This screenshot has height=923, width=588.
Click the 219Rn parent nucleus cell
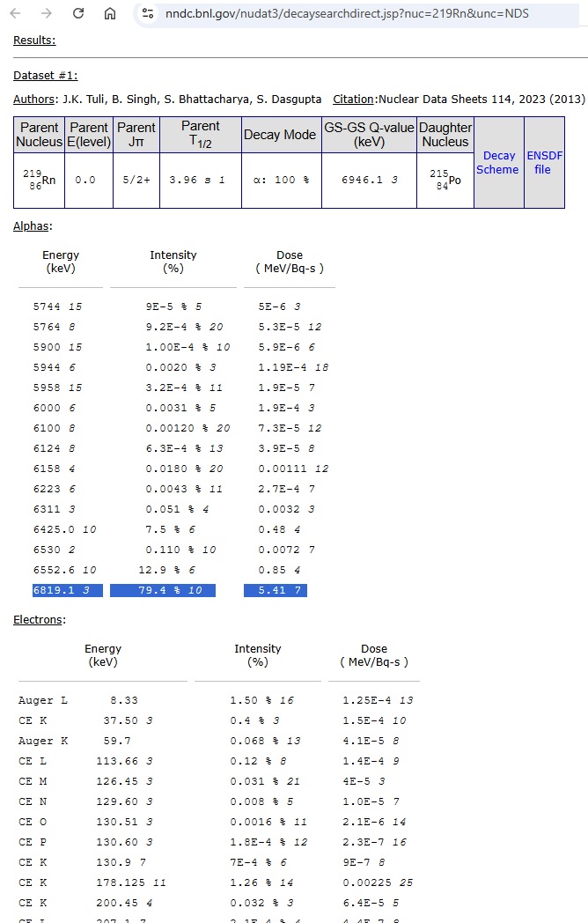tap(39, 181)
